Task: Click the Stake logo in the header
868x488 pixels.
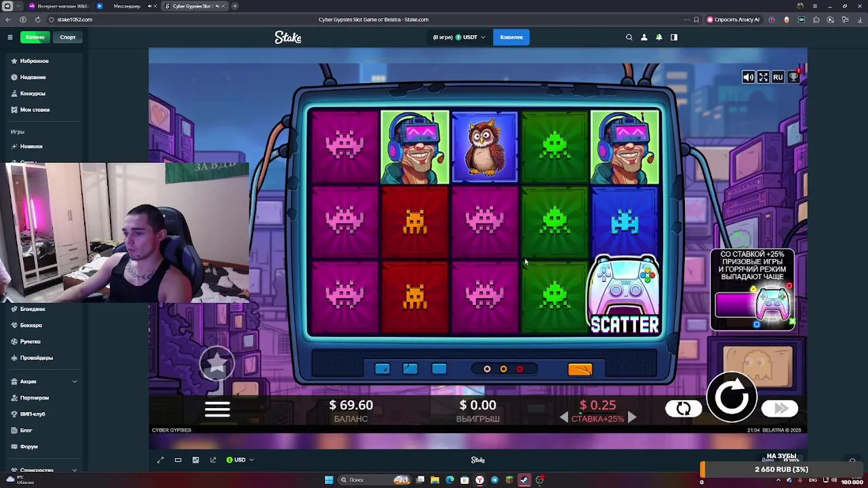Action: coord(288,37)
